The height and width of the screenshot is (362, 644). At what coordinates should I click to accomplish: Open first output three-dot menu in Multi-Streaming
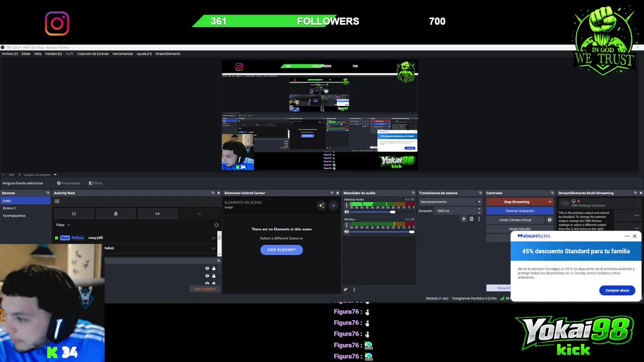(637, 216)
